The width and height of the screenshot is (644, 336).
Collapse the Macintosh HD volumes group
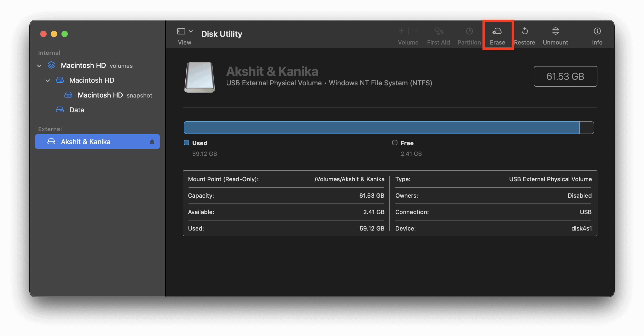[39, 66]
